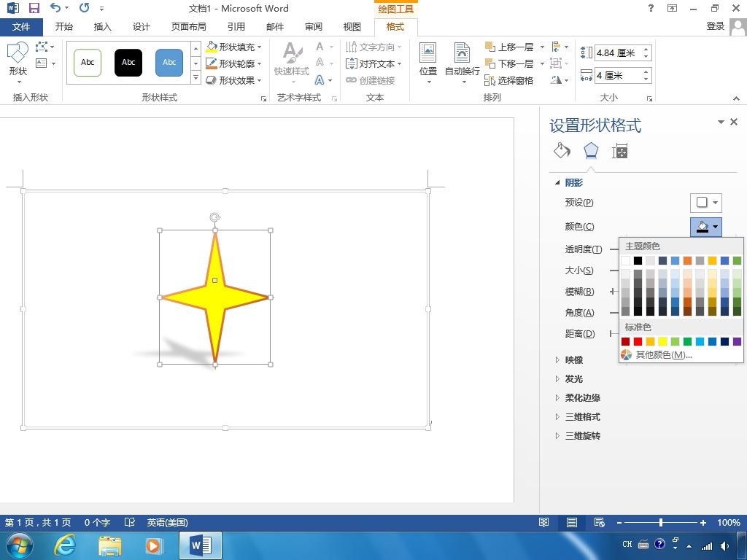The width and height of the screenshot is (747, 560).
Task: Collapse the 阴影 shadow section
Action: click(557, 182)
